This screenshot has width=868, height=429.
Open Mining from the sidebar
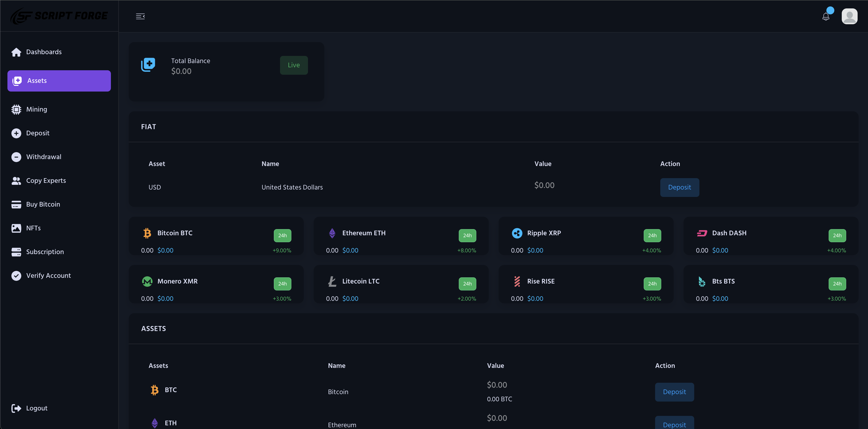(36, 109)
